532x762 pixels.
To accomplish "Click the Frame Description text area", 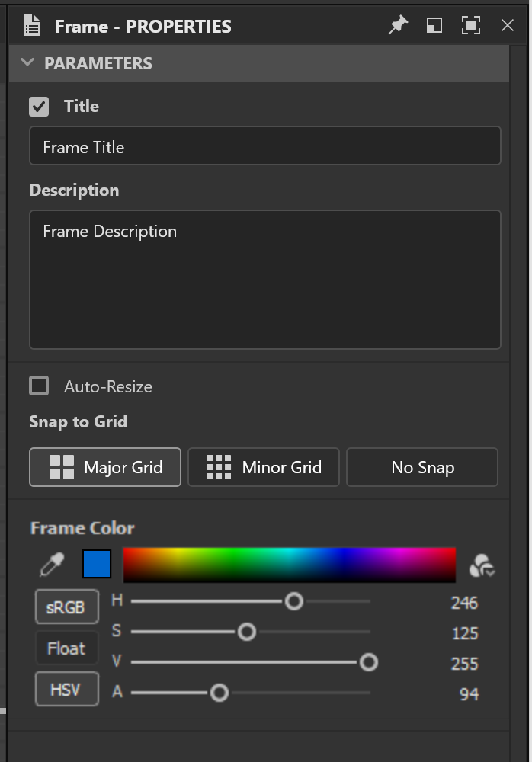I will (265, 280).
